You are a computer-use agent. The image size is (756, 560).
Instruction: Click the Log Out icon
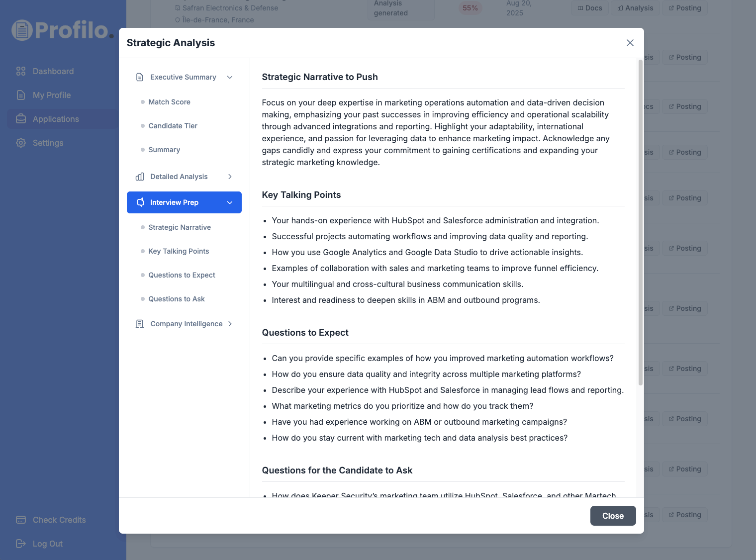coord(21,544)
